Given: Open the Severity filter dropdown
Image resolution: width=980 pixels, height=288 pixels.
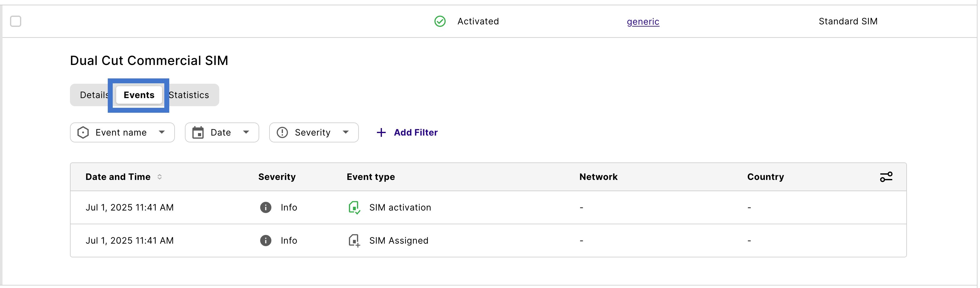Looking at the screenshot, I should tap(314, 132).
